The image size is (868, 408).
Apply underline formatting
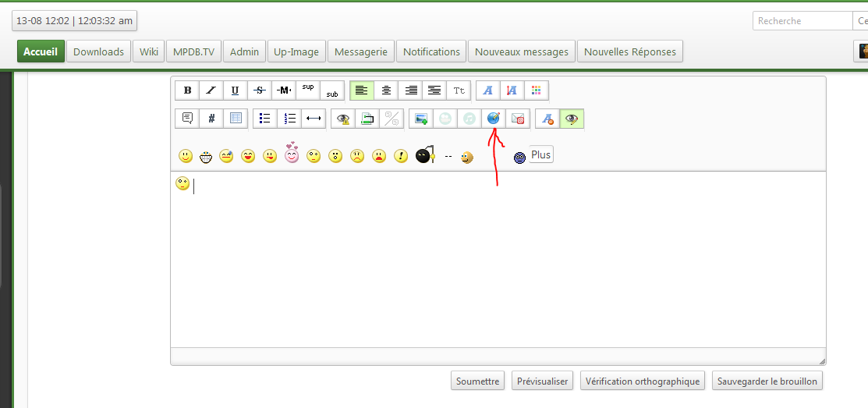pyautogui.click(x=236, y=90)
